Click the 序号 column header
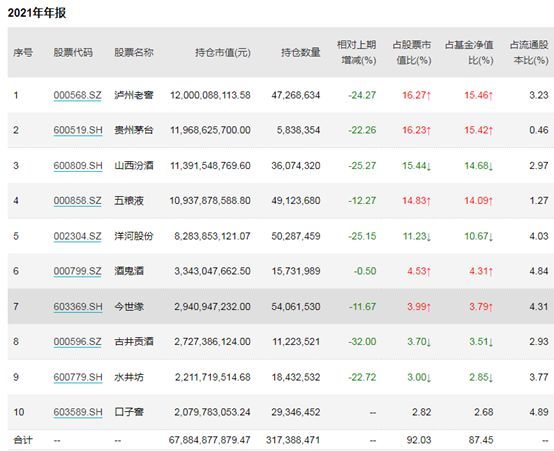The height and width of the screenshot is (451, 554). click(x=23, y=53)
